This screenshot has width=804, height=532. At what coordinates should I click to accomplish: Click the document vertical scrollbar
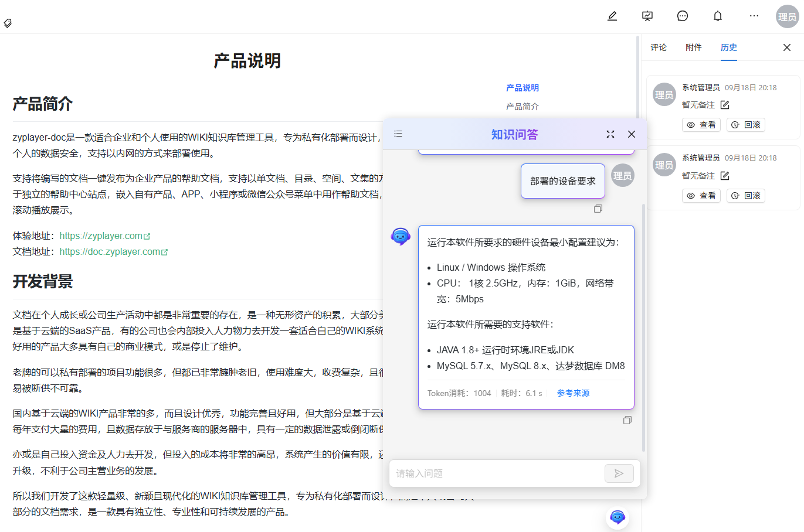coord(637,76)
